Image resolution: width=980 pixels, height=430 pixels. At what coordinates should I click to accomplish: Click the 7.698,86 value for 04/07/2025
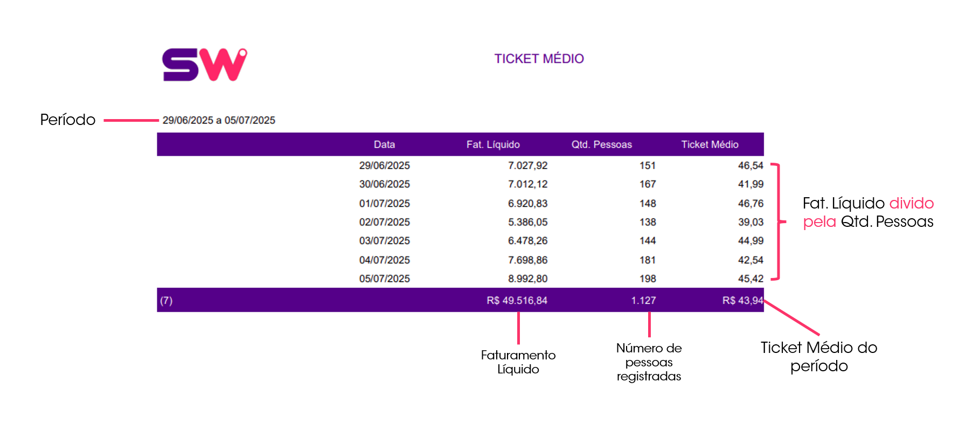click(527, 260)
